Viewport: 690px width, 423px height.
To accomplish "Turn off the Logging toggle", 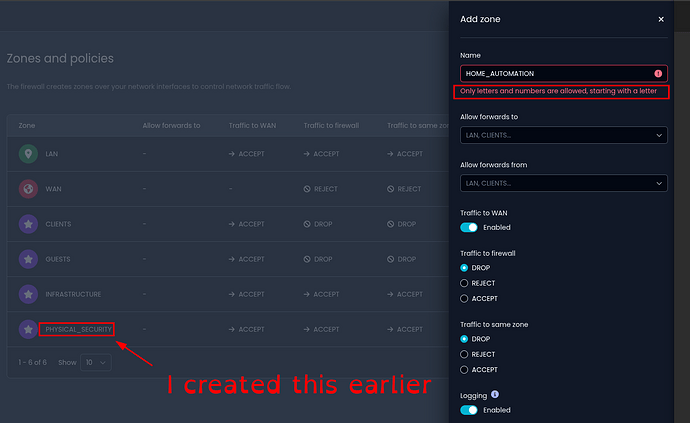I will [x=469, y=410].
